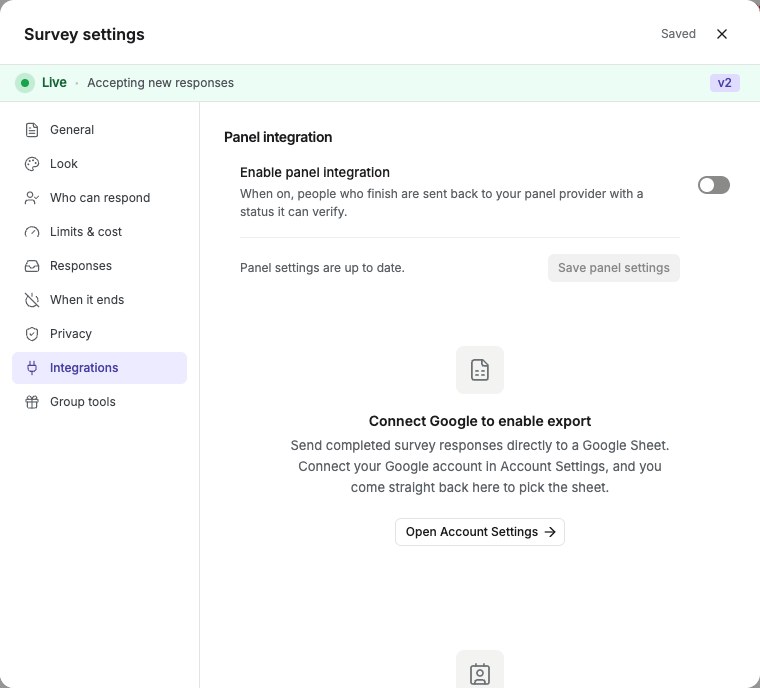This screenshot has height=688, width=760.
Task: Go to Who can respond section
Action: coord(99,198)
